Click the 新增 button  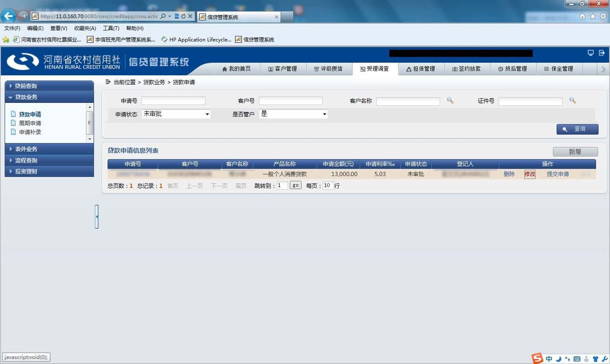pos(575,152)
